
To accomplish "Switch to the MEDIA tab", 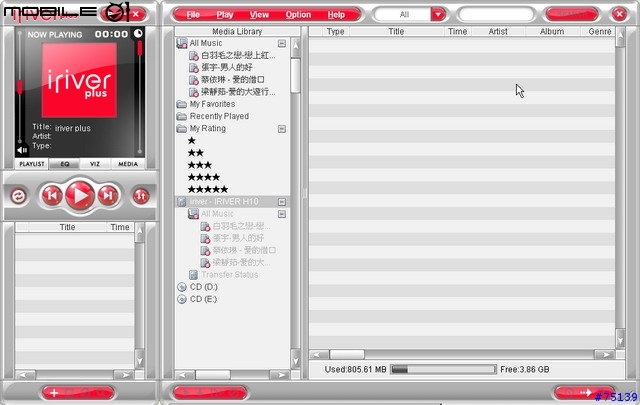I will (x=128, y=164).
